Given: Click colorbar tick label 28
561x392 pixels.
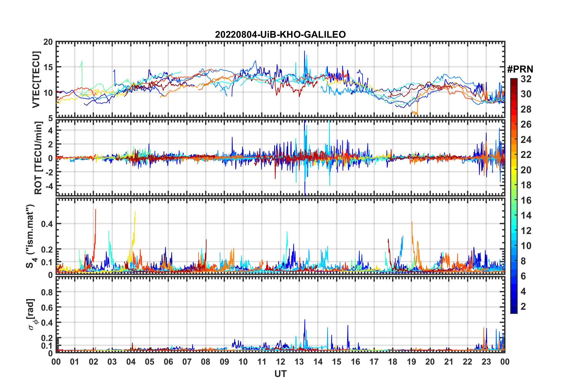Looking at the screenshot, I should click(526, 109).
